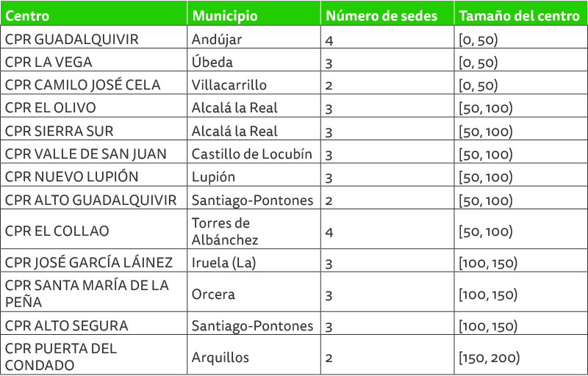The image size is (588, 376).
Task: Select the CPR ALTO SEGURA cell
Action: (94, 323)
